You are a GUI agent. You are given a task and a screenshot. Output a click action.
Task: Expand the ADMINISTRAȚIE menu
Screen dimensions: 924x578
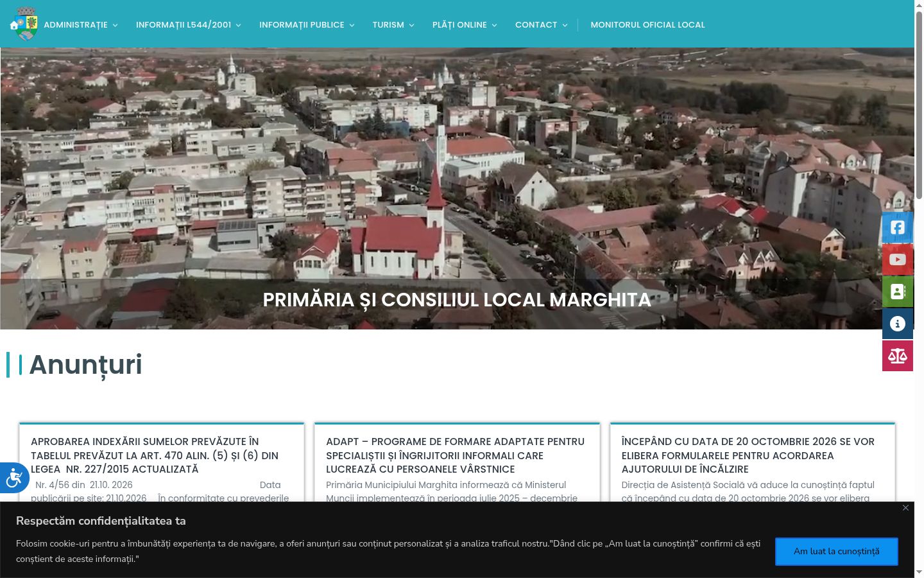81,25
